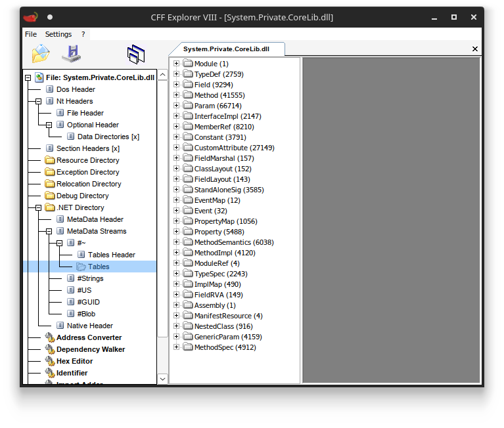The width and height of the screenshot is (504, 428).
Task: Expand the GenericParam (4159) table
Action: pos(176,337)
